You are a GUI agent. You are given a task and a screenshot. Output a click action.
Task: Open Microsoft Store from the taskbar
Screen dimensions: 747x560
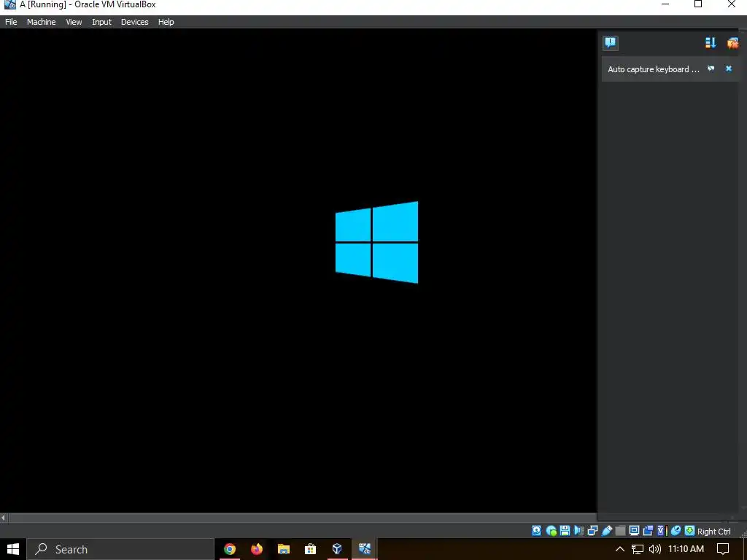coord(310,549)
